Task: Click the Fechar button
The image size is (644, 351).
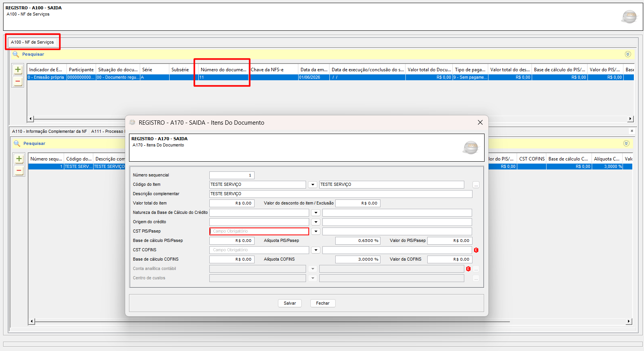Action: (x=323, y=303)
